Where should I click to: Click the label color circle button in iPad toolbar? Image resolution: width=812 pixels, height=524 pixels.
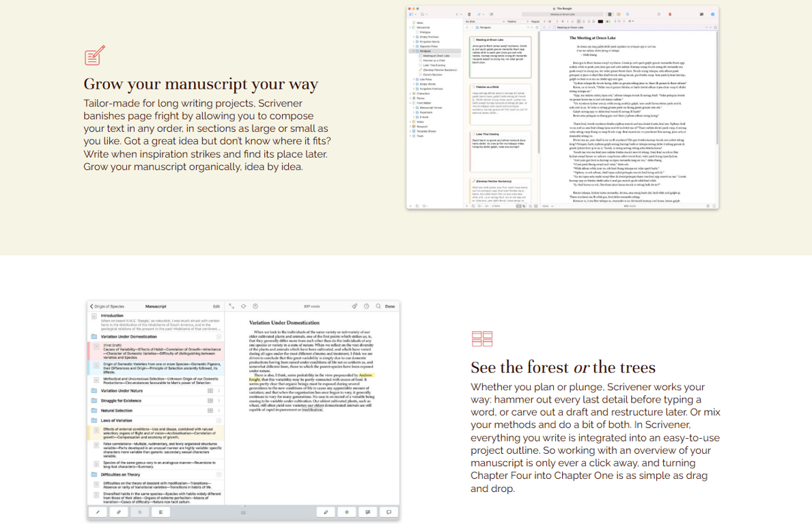tap(347, 512)
